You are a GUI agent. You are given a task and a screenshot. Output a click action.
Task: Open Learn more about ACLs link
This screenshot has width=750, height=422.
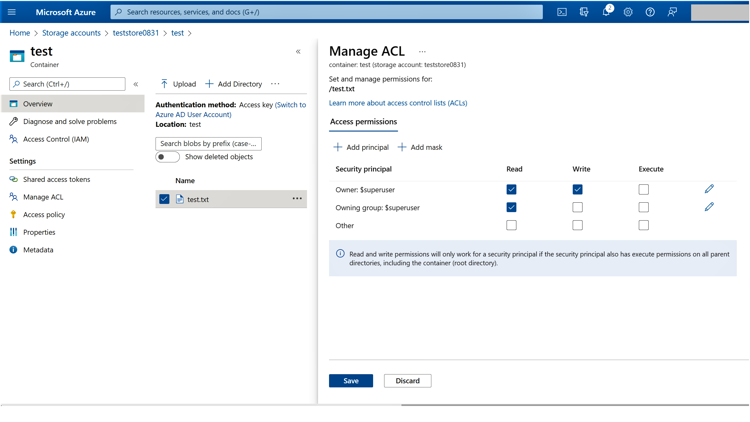point(398,103)
